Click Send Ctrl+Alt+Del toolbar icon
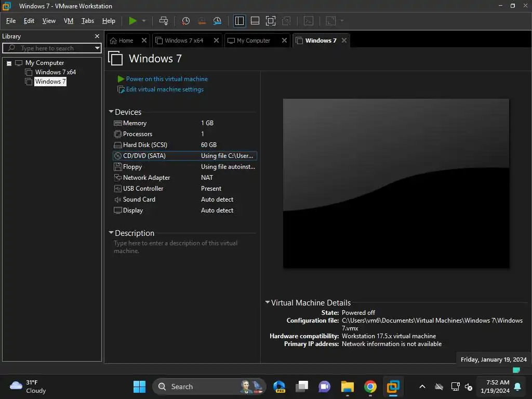Image resolution: width=532 pixels, height=399 pixels. [164, 21]
